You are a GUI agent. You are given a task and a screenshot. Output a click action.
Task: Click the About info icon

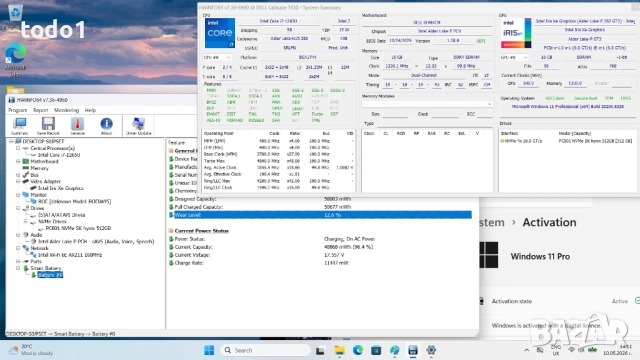coord(106,126)
